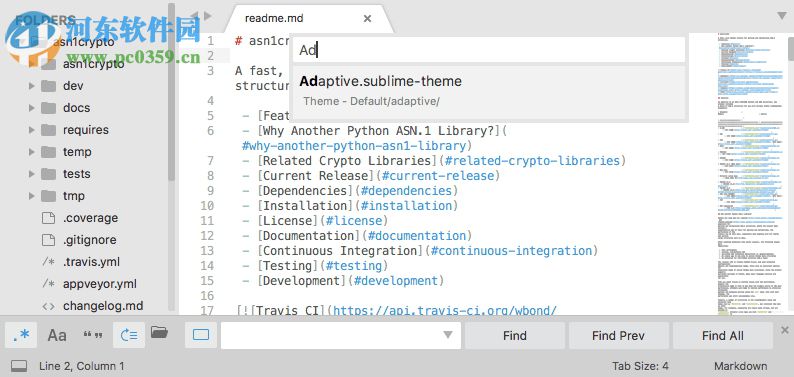Screen dimensions: 794x377
Task: Click the Find button
Action: [x=515, y=336]
